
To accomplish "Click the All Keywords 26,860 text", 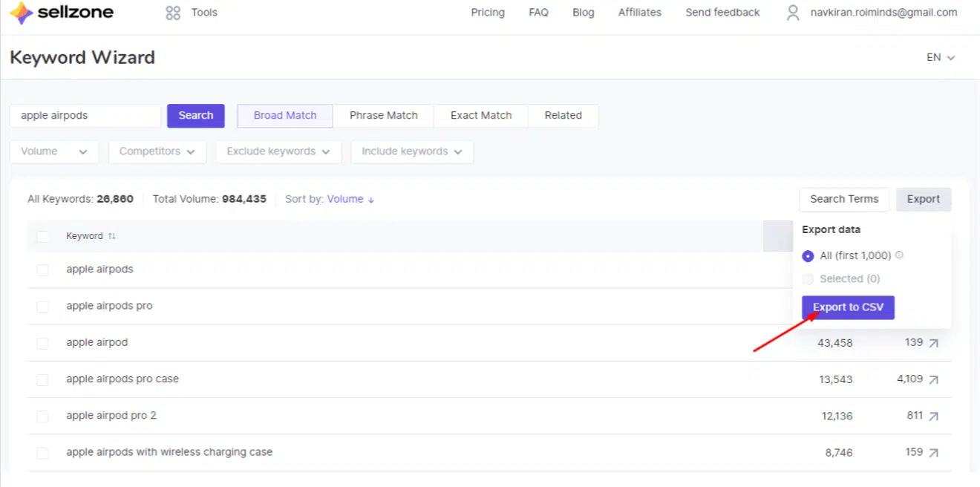I will click(x=80, y=199).
